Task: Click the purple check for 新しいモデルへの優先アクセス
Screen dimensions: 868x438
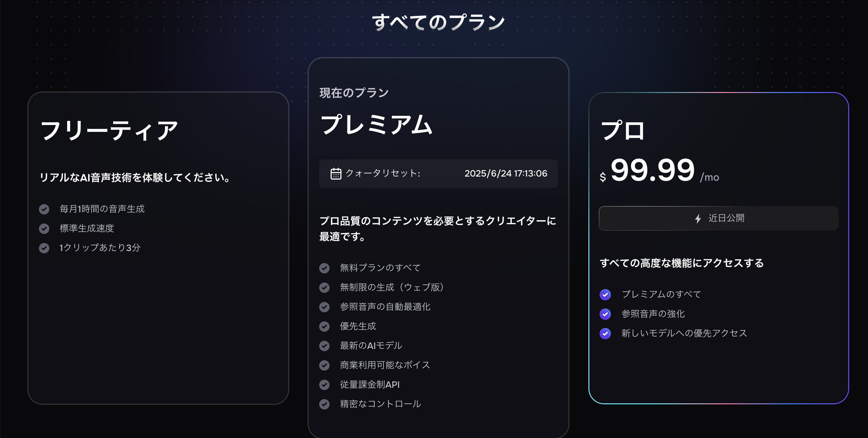Action: click(x=605, y=334)
